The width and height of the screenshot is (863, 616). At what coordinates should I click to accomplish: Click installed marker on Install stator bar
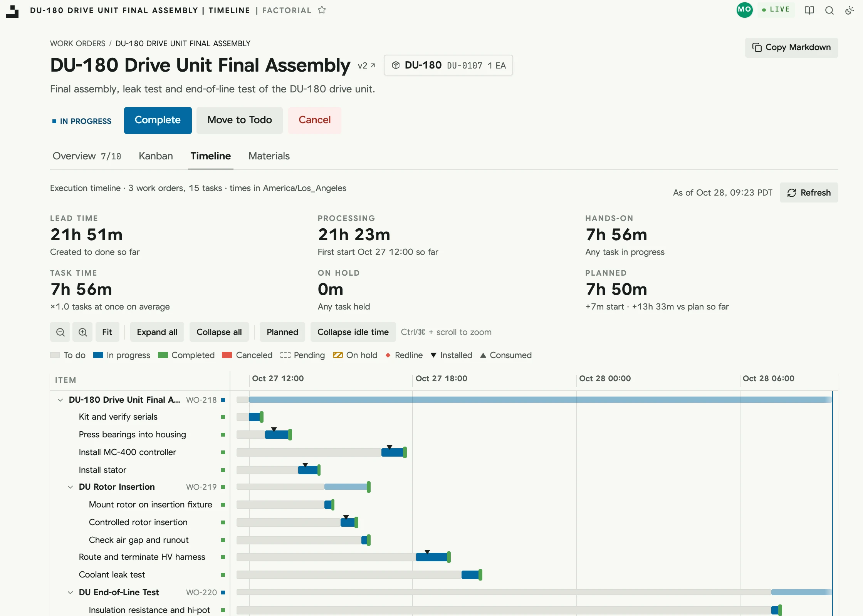click(305, 465)
